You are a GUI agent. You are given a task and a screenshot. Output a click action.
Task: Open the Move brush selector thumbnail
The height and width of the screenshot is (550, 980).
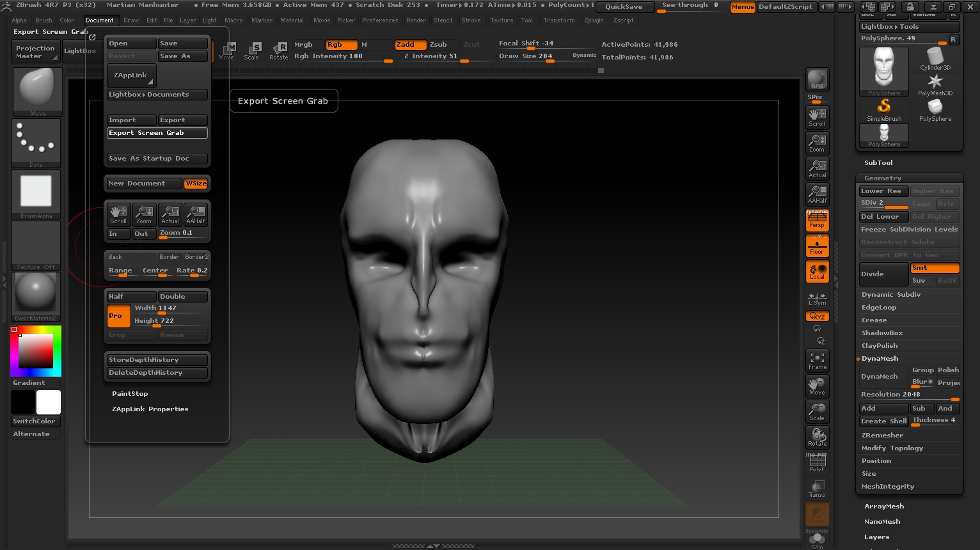[37, 91]
